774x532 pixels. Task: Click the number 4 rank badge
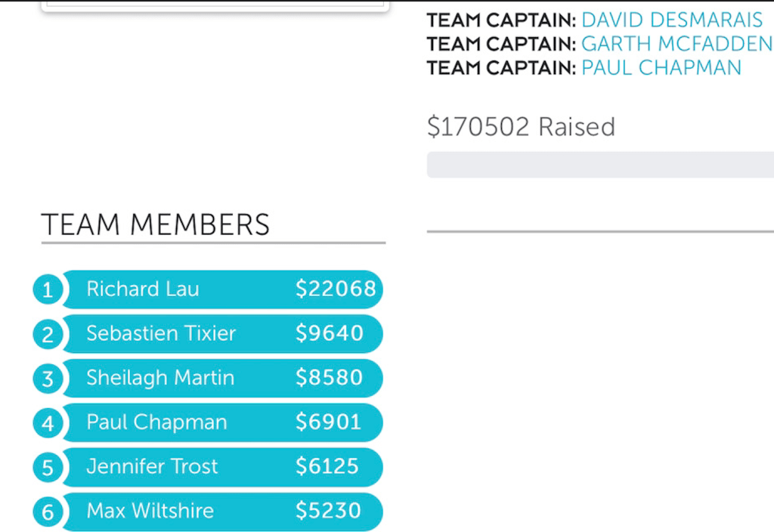point(48,423)
